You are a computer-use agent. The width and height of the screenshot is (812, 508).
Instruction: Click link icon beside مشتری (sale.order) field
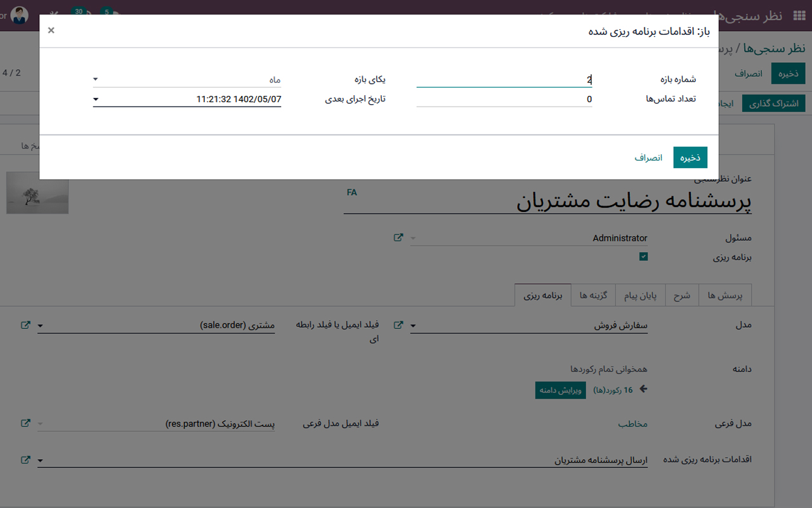[25, 324]
